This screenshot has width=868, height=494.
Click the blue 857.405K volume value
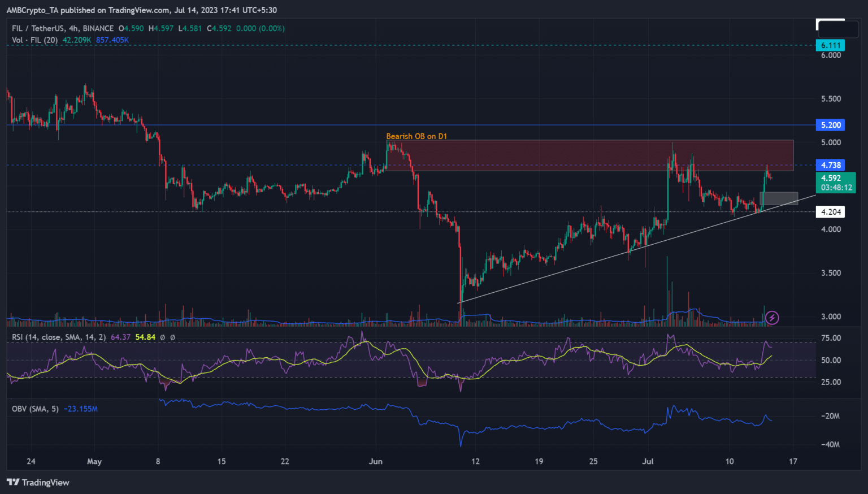click(x=112, y=40)
